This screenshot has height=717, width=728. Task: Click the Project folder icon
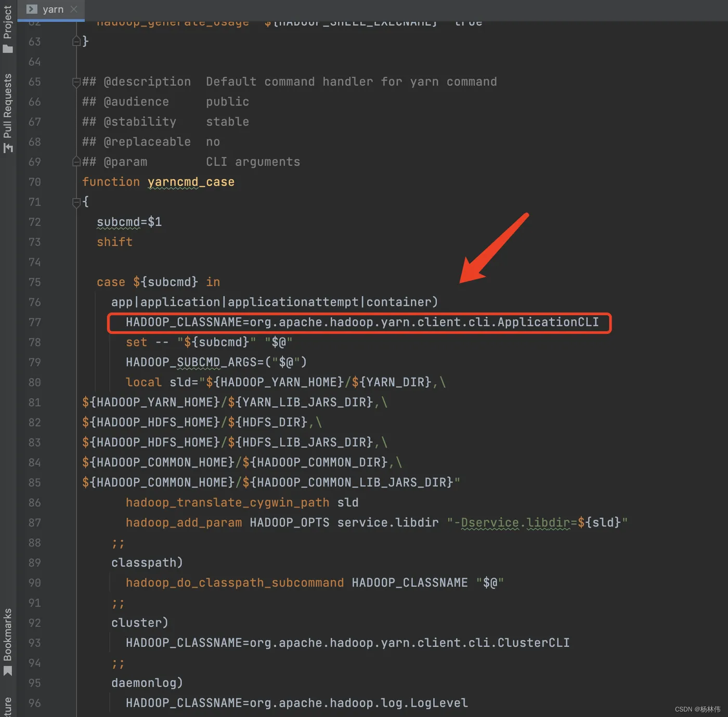click(x=7, y=49)
